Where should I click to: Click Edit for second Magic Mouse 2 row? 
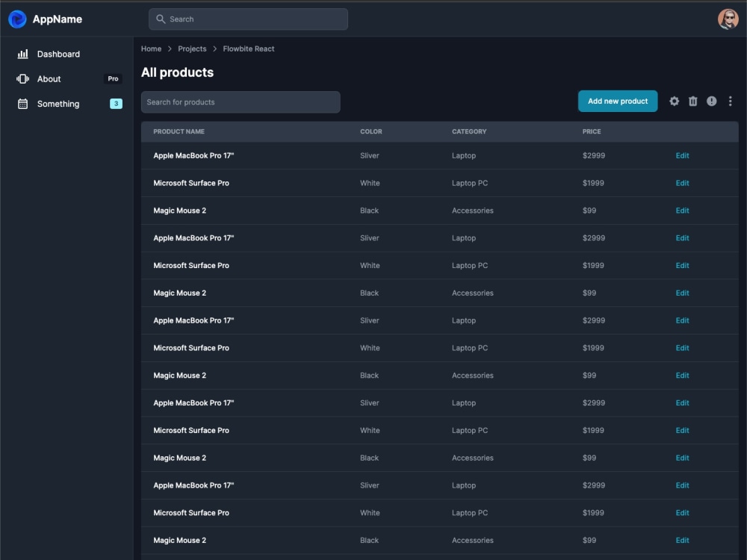coord(682,293)
